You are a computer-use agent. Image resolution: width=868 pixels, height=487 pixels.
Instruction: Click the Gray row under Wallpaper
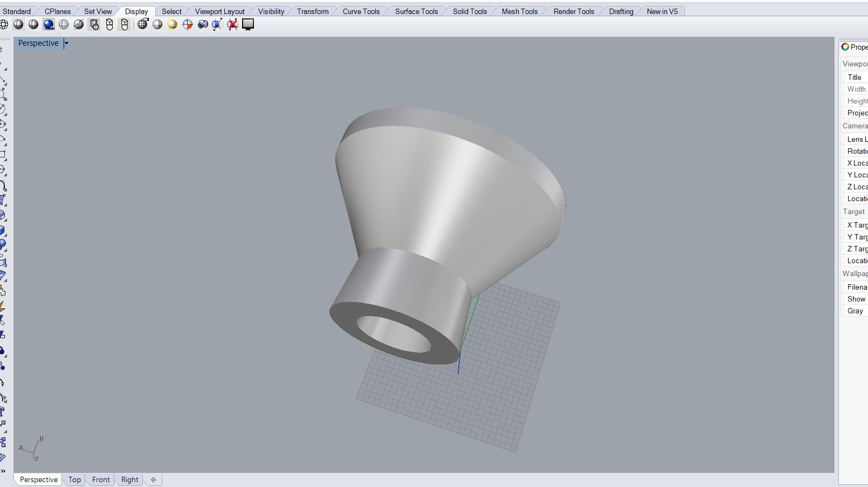[x=855, y=311]
